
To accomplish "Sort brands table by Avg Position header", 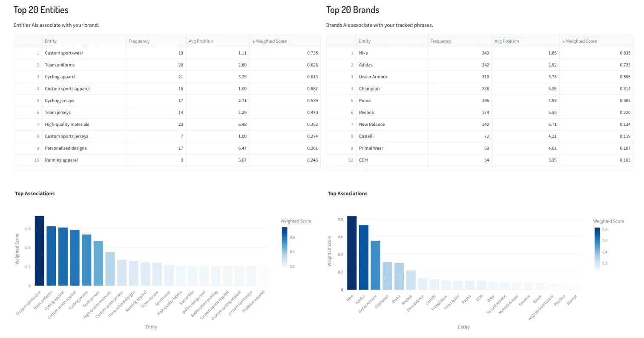I will point(526,41).
